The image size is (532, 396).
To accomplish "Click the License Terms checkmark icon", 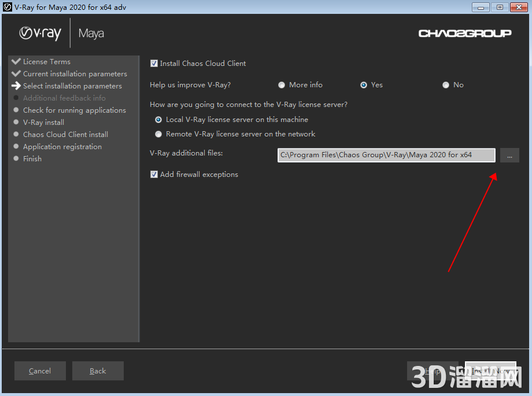I will point(16,61).
